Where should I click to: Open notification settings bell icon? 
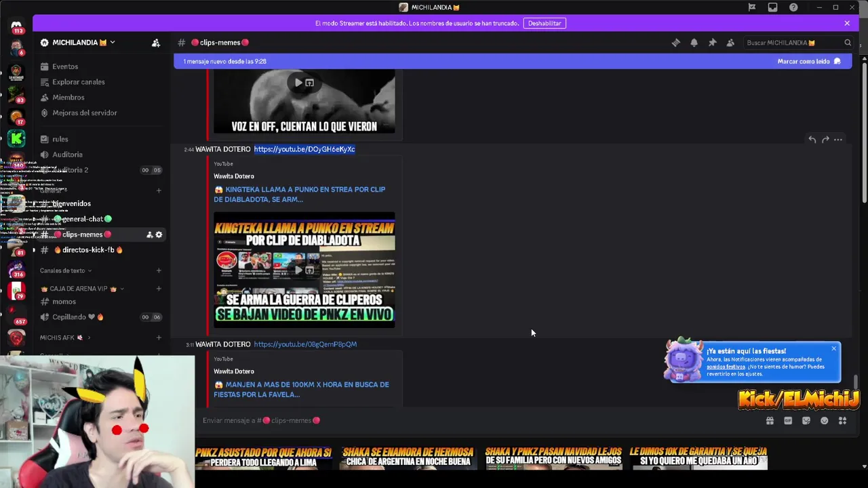(694, 43)
